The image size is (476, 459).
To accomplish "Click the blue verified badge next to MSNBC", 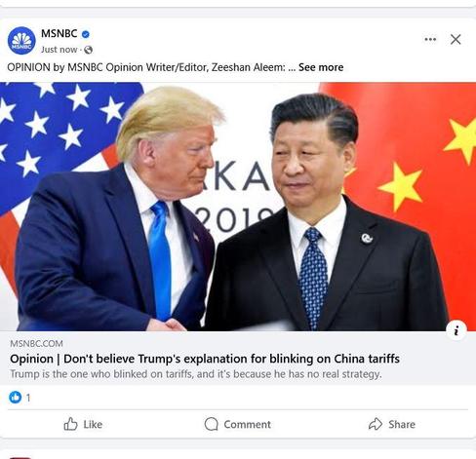I will [86, 34].
